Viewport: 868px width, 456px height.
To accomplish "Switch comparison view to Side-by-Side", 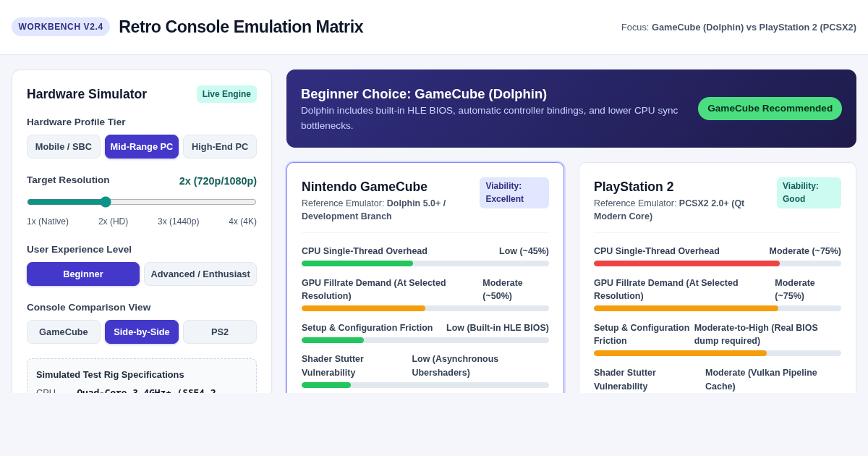I will 142,332.
